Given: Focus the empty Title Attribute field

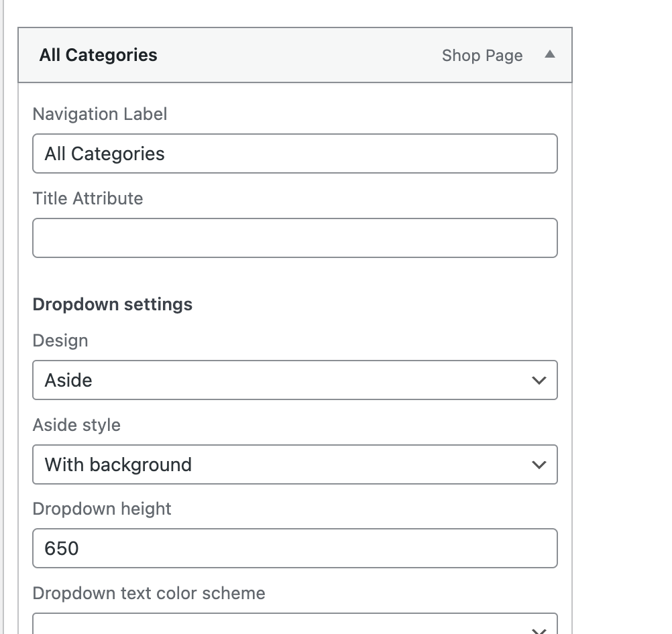Looking at the screenshot, I should 294,238.
